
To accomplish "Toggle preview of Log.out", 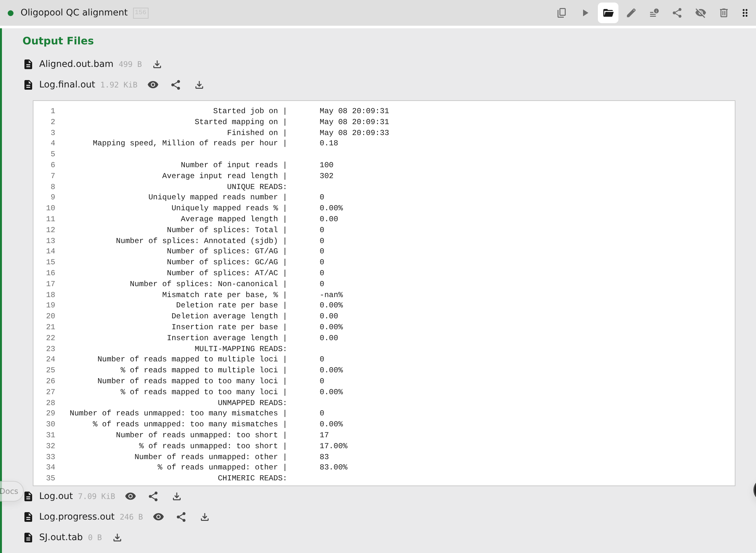I will pyautogui.click(x=130, y=496).
